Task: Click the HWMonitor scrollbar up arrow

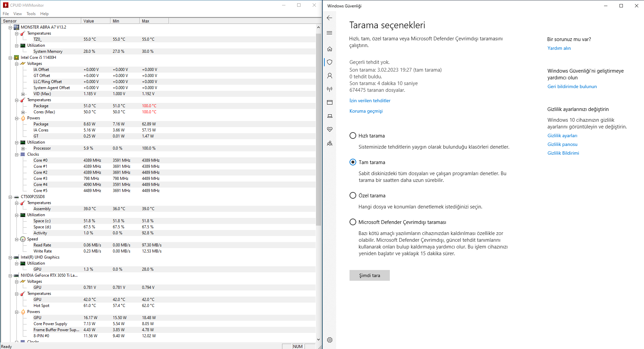Action: click(318, 27)
